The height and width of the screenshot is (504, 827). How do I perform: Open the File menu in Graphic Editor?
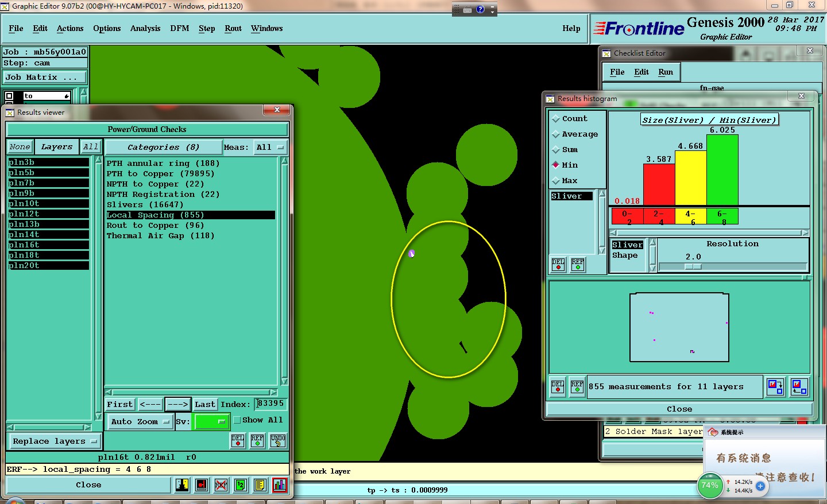[x=16, y=29]
